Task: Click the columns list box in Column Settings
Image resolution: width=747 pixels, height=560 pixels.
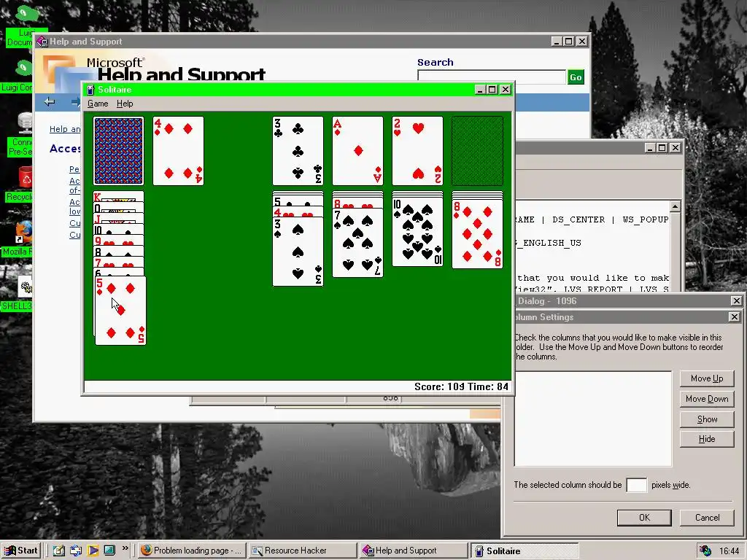Action: click(593, 419)
